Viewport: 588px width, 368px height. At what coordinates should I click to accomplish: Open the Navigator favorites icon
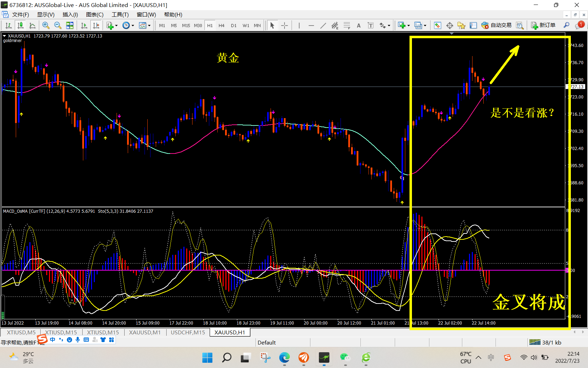pos(461,25)
